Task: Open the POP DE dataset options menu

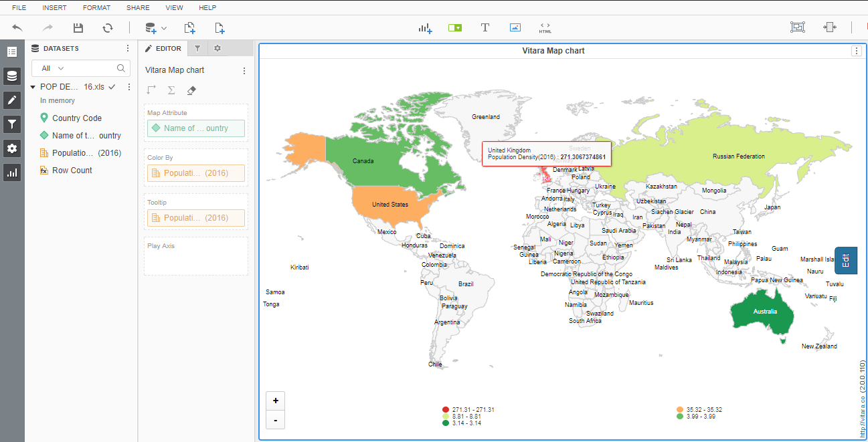Action: (x=129, y=87)
